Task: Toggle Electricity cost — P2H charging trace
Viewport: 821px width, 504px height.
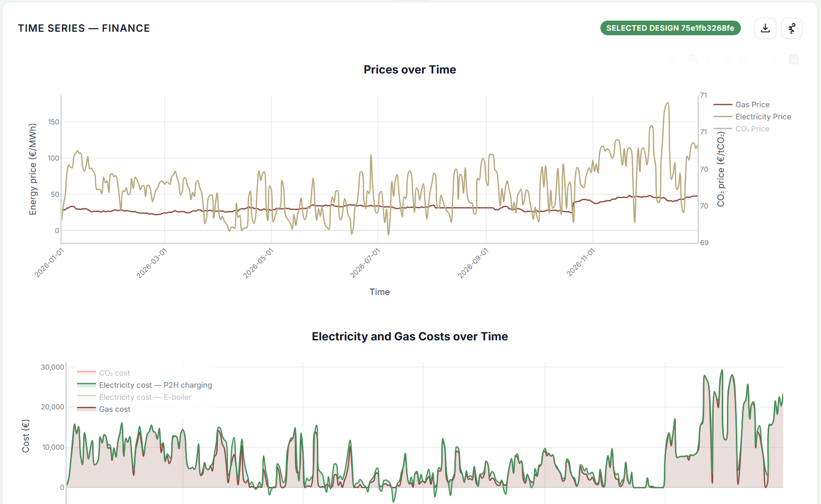Action: [155, 385]
